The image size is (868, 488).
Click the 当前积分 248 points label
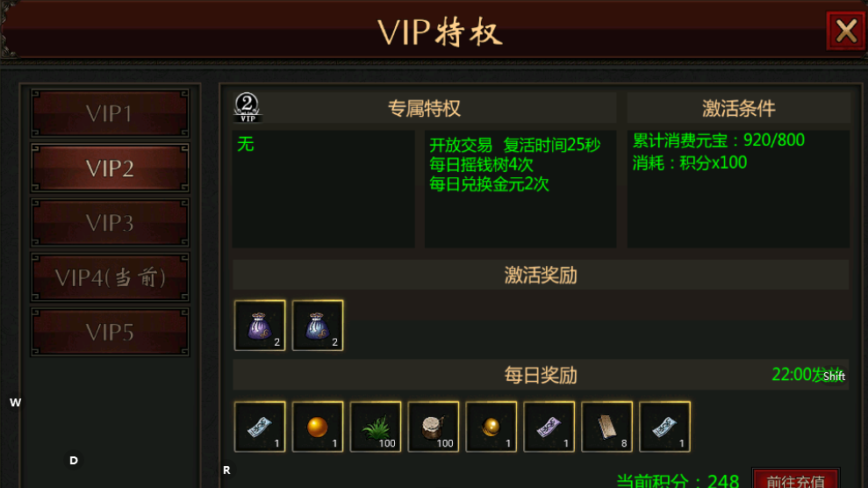tap(678, 480)
